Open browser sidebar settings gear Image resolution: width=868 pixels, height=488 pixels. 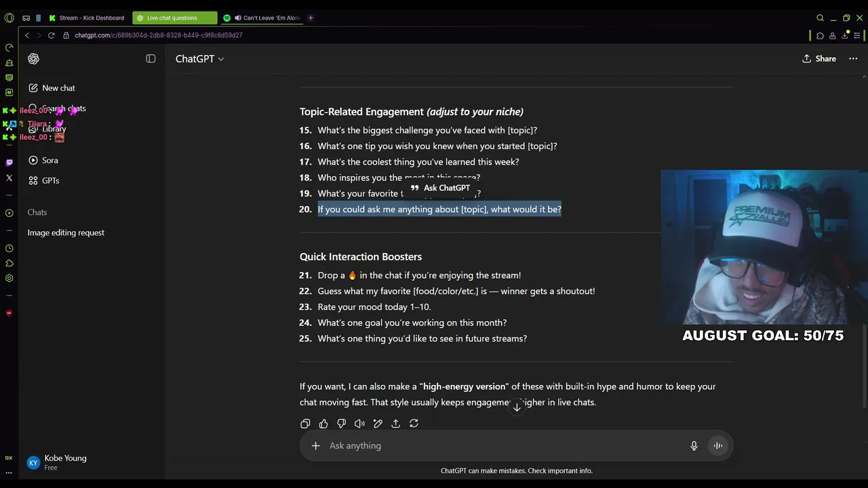tap(9, 279)
